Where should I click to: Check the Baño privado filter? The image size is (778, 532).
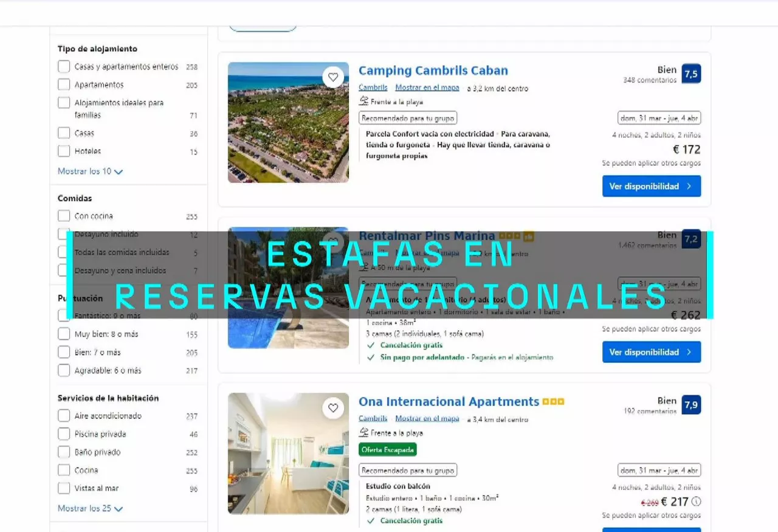[x=64, y=452]
